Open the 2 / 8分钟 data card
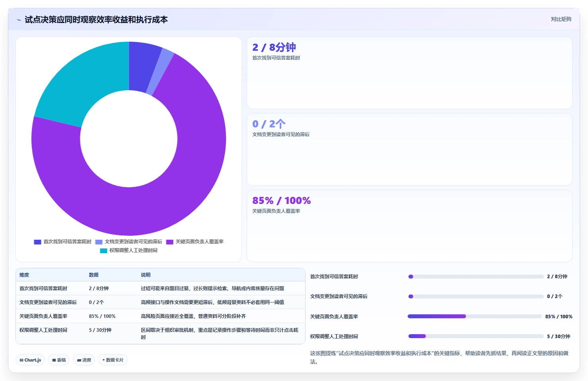 tap(410, 73)
